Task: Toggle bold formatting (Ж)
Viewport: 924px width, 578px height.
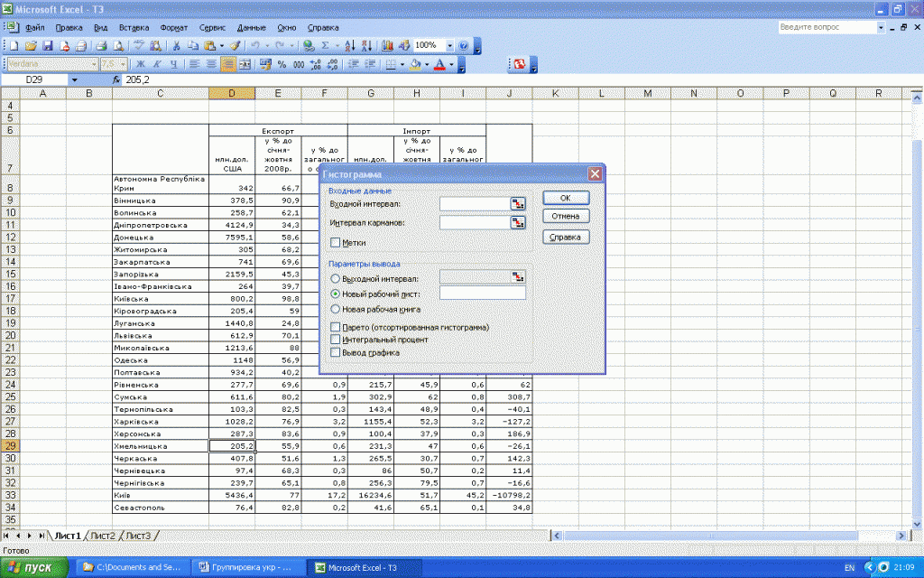Action: (x=140, y=64)
